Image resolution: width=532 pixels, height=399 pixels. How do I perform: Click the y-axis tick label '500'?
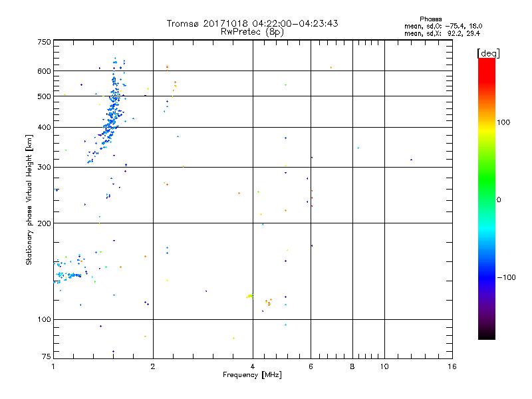(44, 96)
